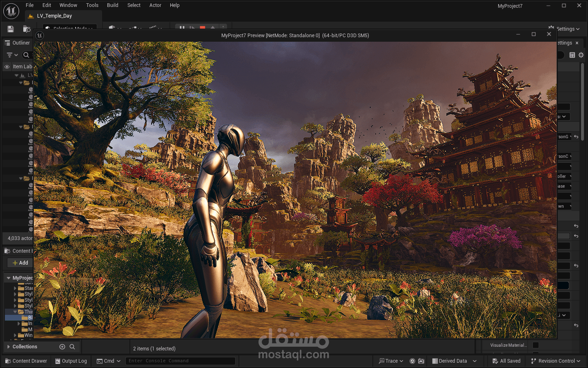The image size is (588, 368).
Task: Click the gear icon in the Settings panel
Action: point(581,55)
